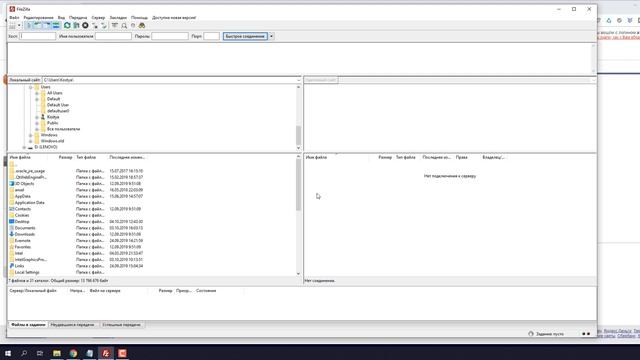Toggle the message log display
Image resolution: width=640 pixels, height=360 pixels.
point(28,26)
